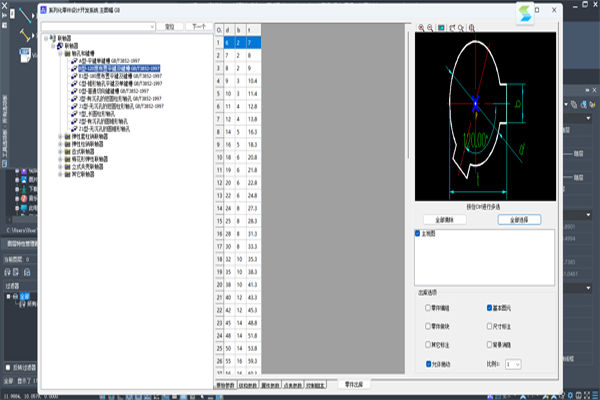This screenshot has height=400, width=600.
Task: Open the search combo box dropdown arrow
Action: click(152, 26)
